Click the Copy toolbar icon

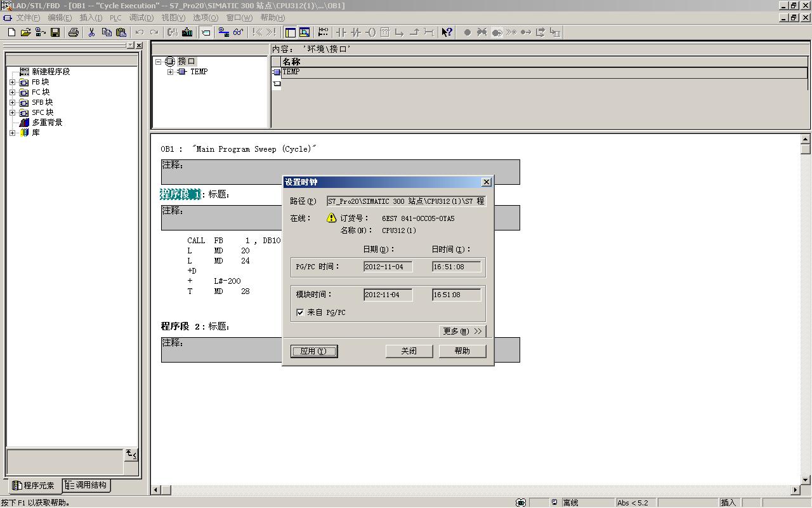click(107, 32)
